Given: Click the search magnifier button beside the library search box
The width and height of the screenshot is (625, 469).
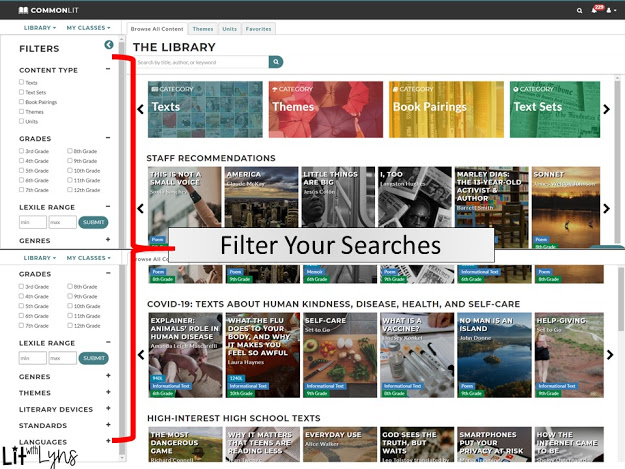Looking at the screenshot, I should 276,62.
